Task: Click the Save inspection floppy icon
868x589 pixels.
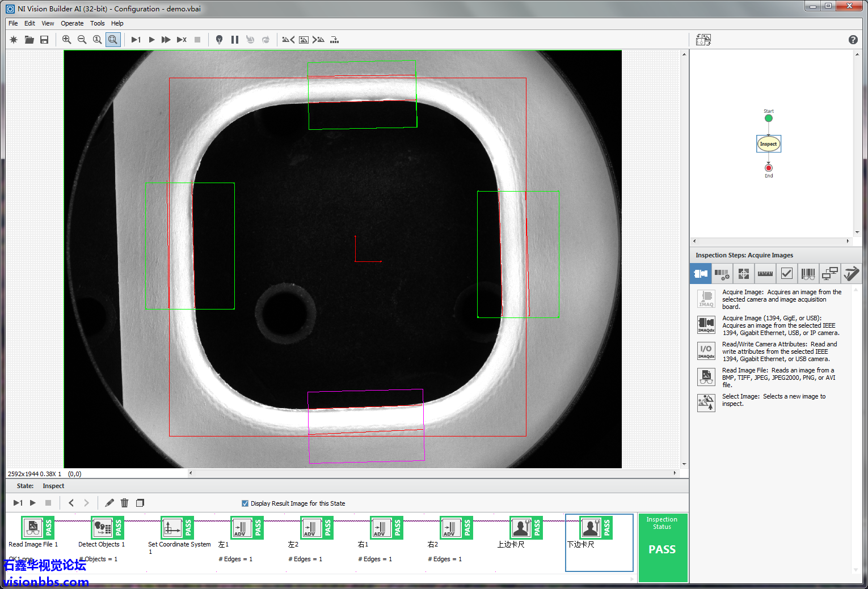Action: (44, 40)
